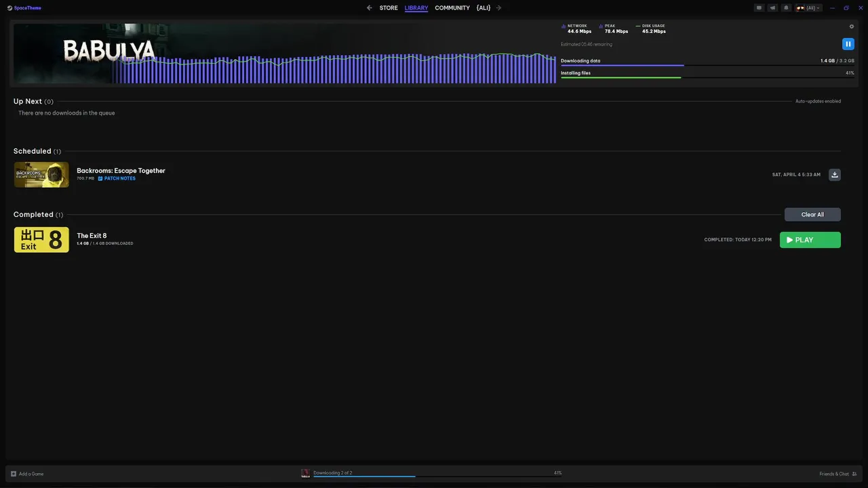868x488 pixels.
Task: Go back with the left arrow
Action: (x=369, y=8)
